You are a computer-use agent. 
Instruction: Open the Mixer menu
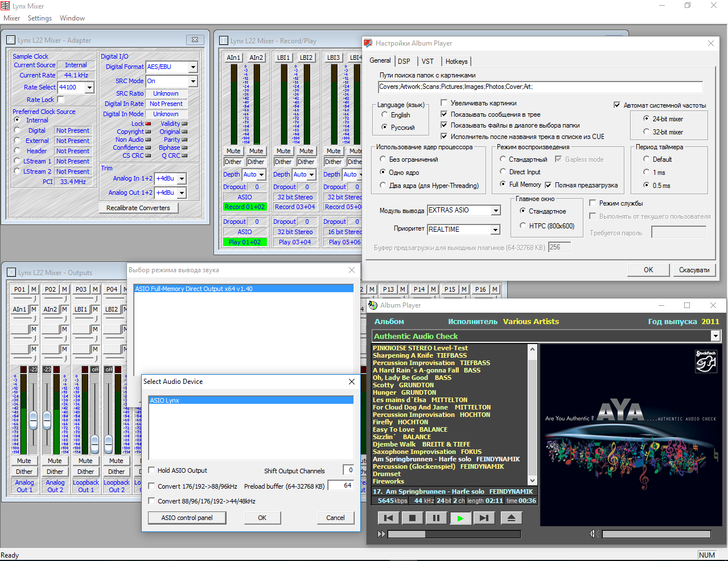pos(12,18)
